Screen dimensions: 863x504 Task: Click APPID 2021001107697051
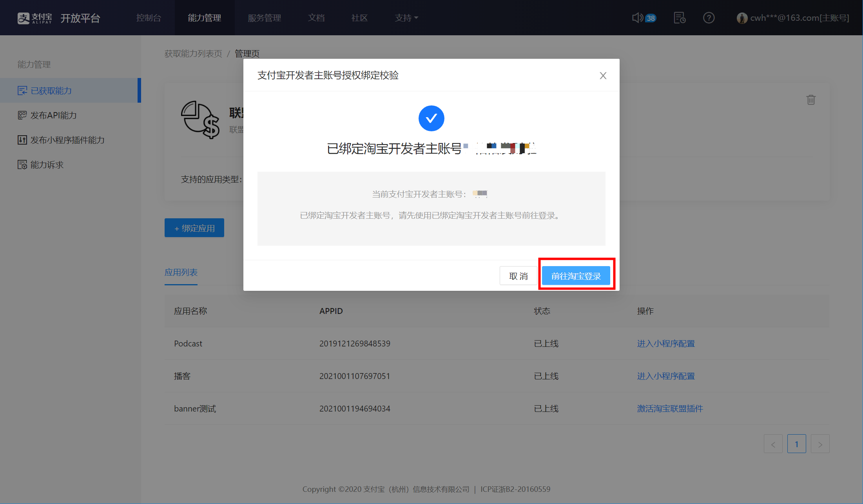[x=355, y=376]
